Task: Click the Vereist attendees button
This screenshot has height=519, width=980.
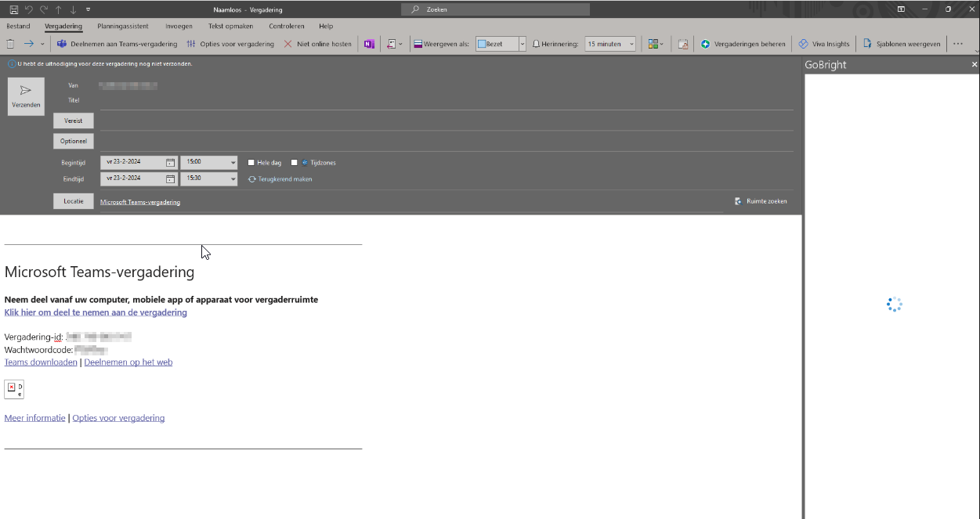Action: [x=74, y=121]
